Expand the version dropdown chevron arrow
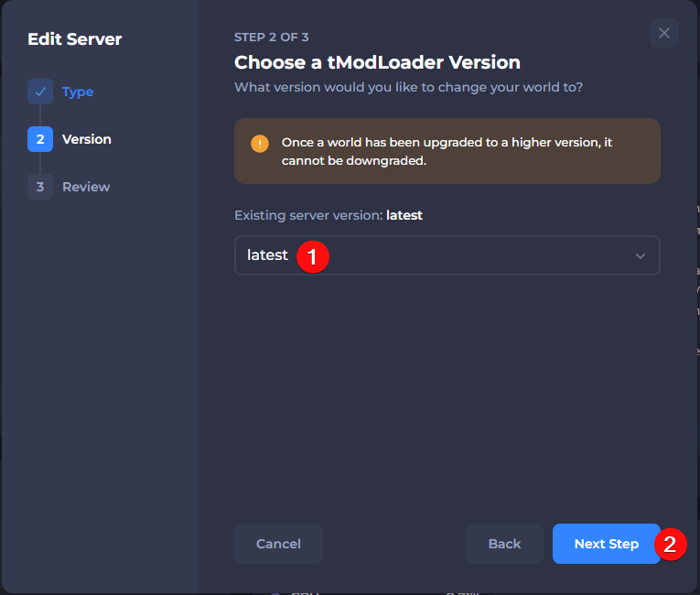The width and height of the screenshot is (700, 595). click(x=641, y=256)
